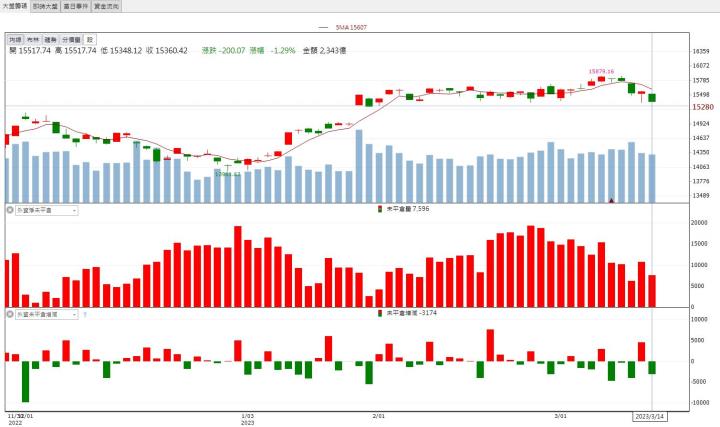Image resolution: width=720 pixels, height=427 pixels.
Task: Click the 3/01 date axis label
Action: pos(561,416)
